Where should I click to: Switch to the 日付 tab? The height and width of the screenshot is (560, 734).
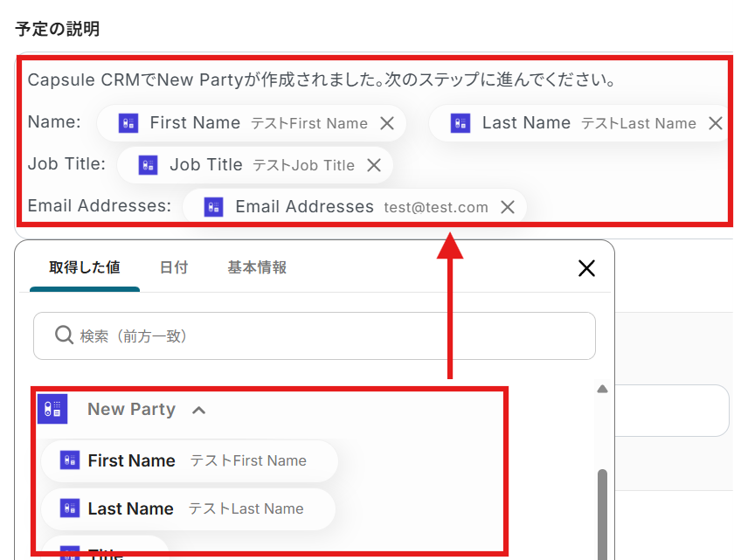tap(174, 268)
